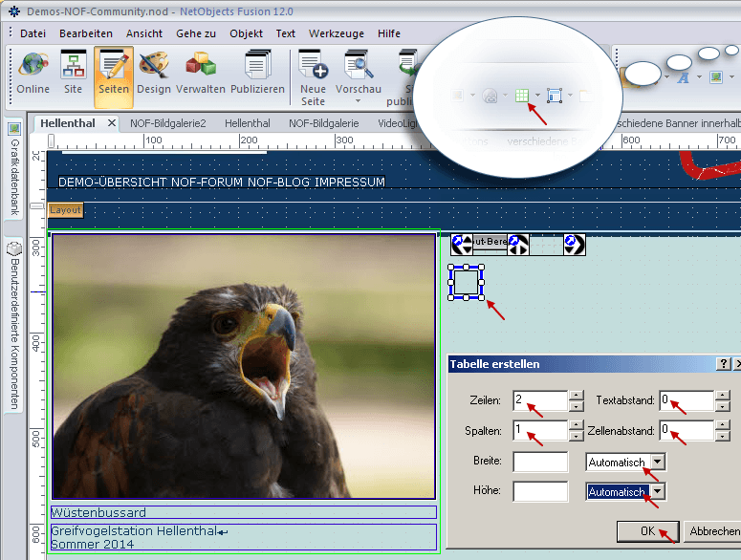Decrease Spalten with down spinner
This screenshot has width=741, height=560.
(x=577, y=436)
